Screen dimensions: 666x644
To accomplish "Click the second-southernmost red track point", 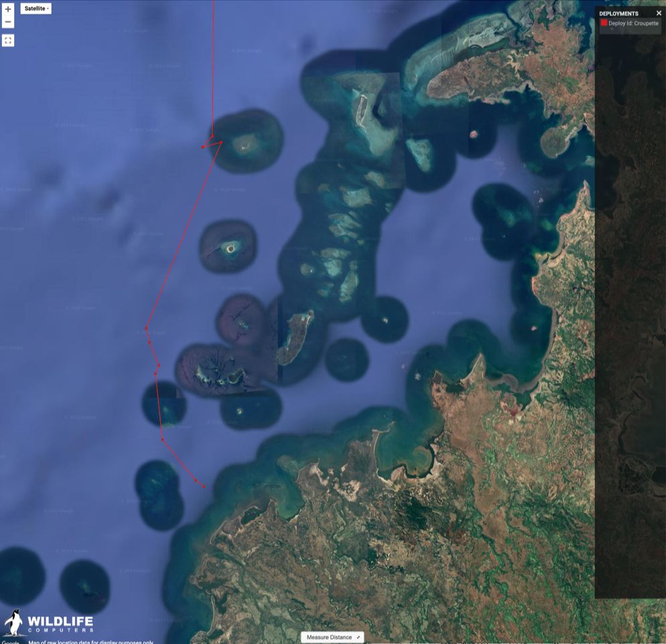I will pyautogui.click(x=196, y=480).
